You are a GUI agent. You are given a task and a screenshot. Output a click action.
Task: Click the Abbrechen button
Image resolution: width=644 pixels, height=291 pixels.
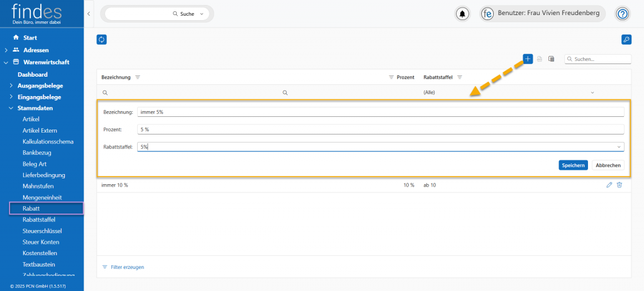coord(608,165)
